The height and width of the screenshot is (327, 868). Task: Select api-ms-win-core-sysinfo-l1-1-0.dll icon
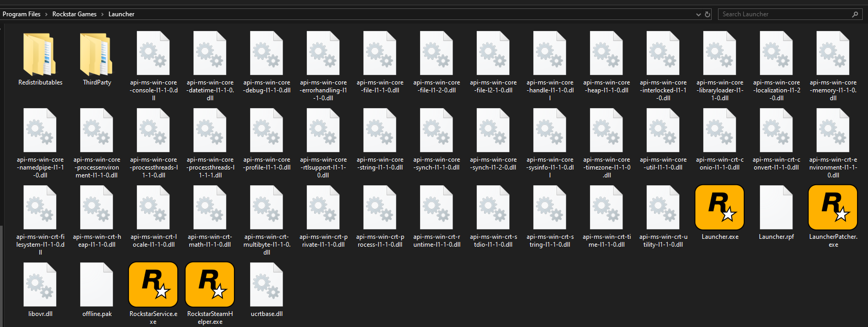pyautogui.click(x=550, y=130)
